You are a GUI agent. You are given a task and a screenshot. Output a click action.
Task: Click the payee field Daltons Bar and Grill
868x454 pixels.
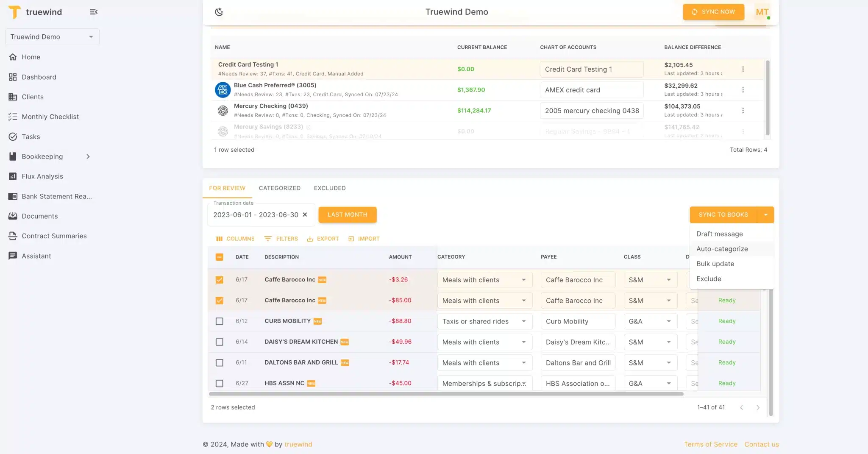coord(578,363)
